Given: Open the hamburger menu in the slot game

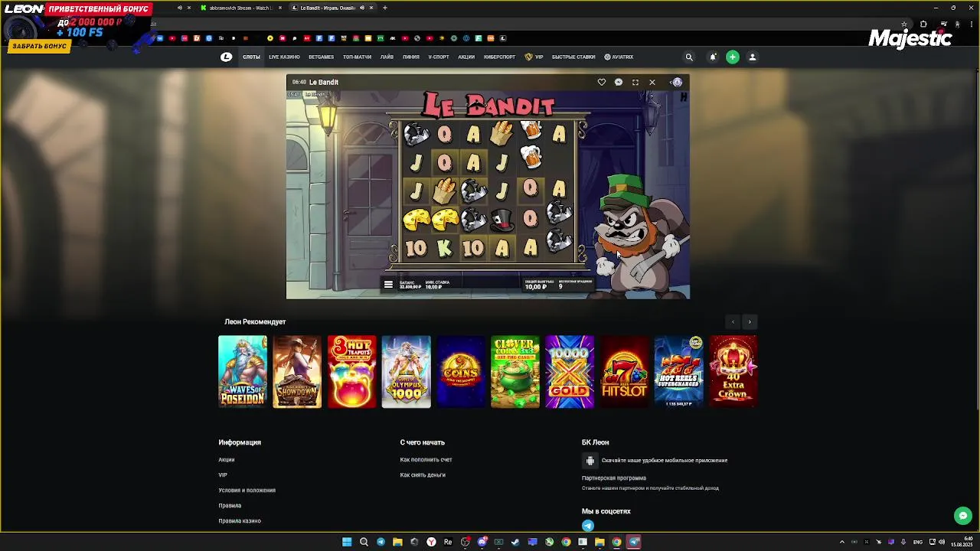Looking at the screenshot, I should tap(388, 284).
